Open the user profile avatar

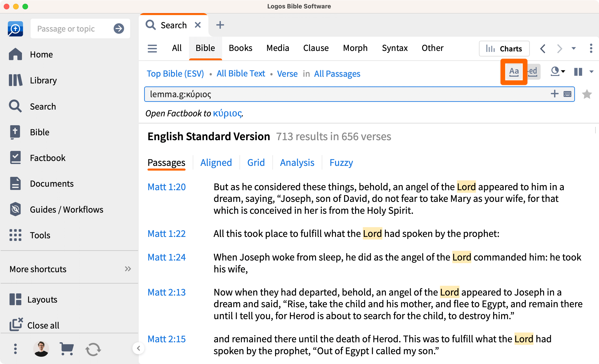pyautogui.click(x=41, y=349)
